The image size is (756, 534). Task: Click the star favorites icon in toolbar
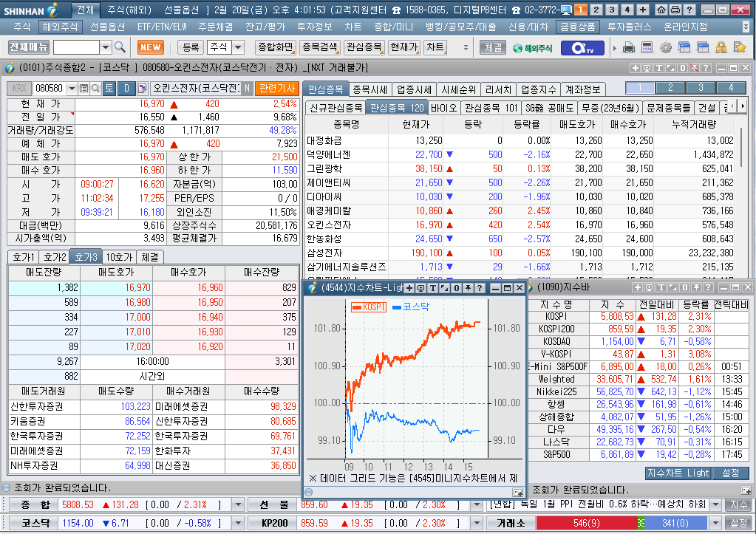(x=740, y=47)
